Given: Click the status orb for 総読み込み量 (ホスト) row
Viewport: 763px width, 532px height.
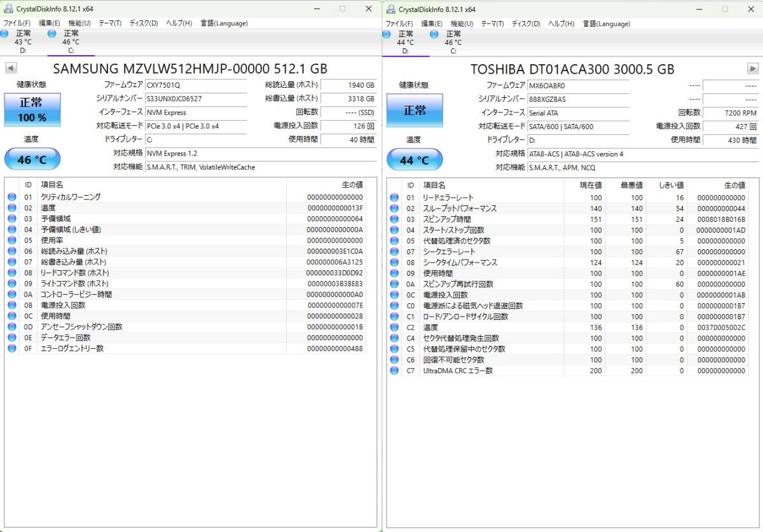Looking at the screenshot, I should 11,251.
